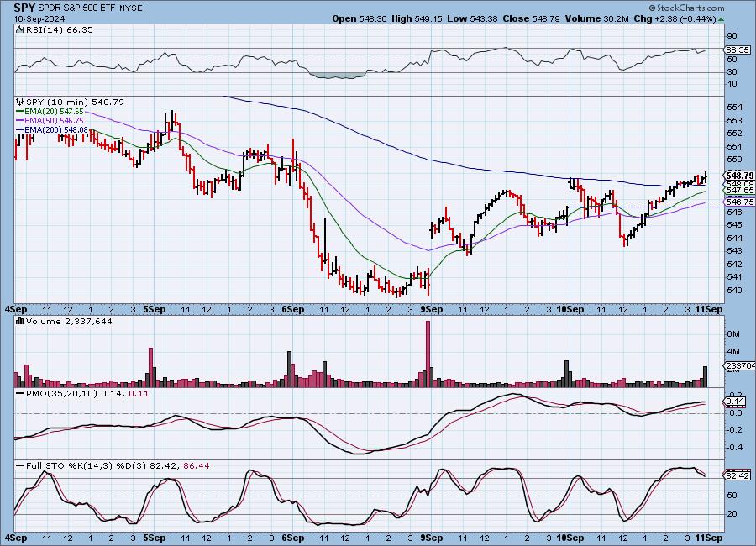Click 9Sep on the bottom date axis
The image size is (756, 546).
coord(432,538)
